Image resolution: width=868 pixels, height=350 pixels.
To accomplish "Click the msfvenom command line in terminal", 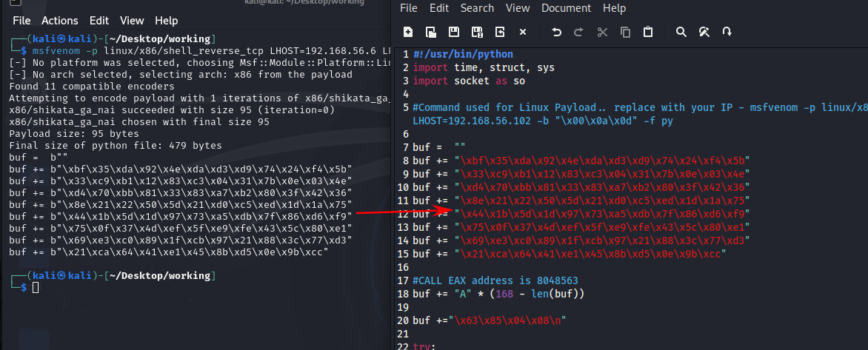I will (212, 51).
